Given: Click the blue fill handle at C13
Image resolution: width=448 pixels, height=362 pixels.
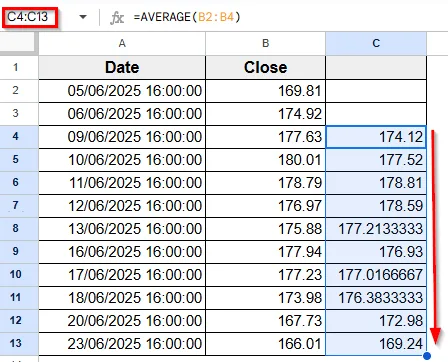Looking at the screenshot, I should [427, 356].
